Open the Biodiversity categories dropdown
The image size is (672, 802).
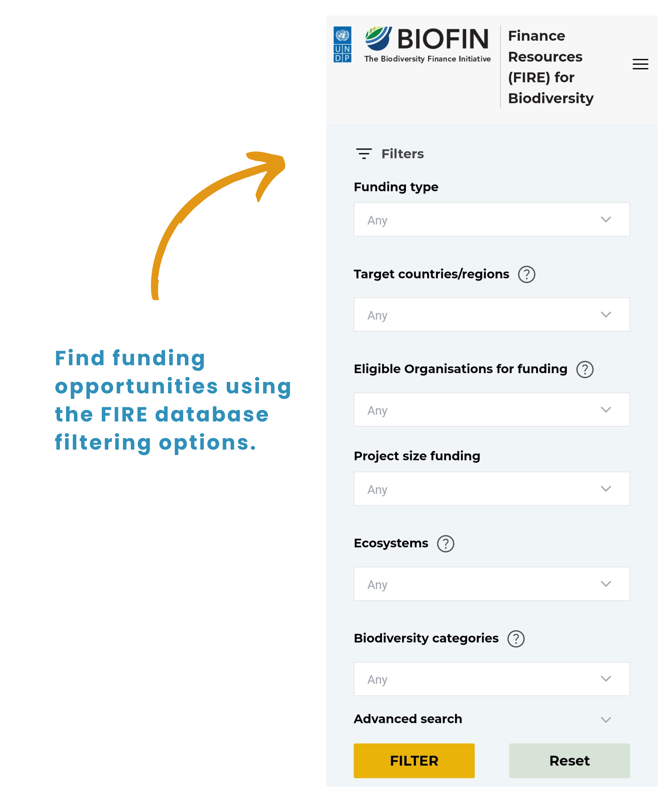coord(491,679)
